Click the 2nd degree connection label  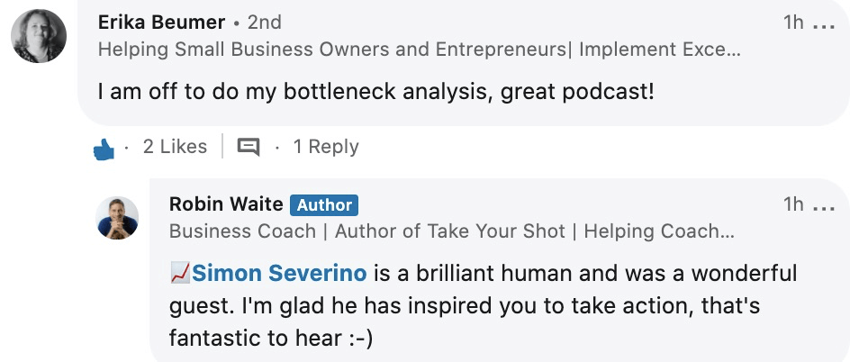263,22
